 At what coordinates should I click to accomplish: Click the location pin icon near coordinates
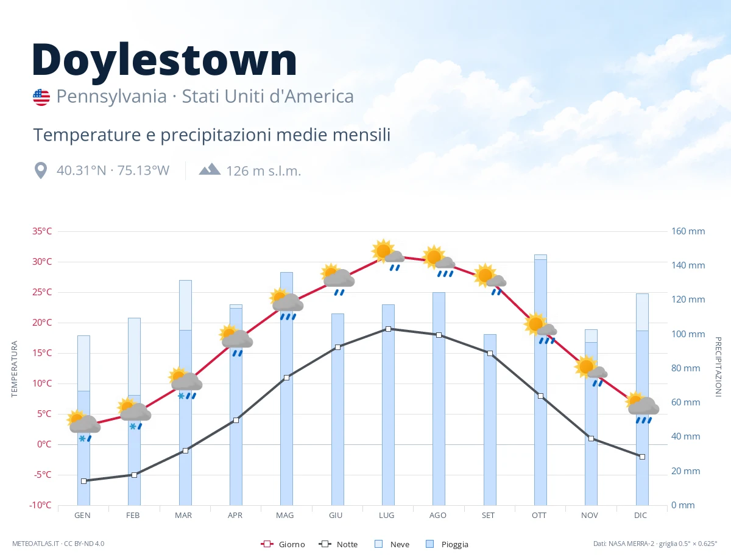coord(41,170)
